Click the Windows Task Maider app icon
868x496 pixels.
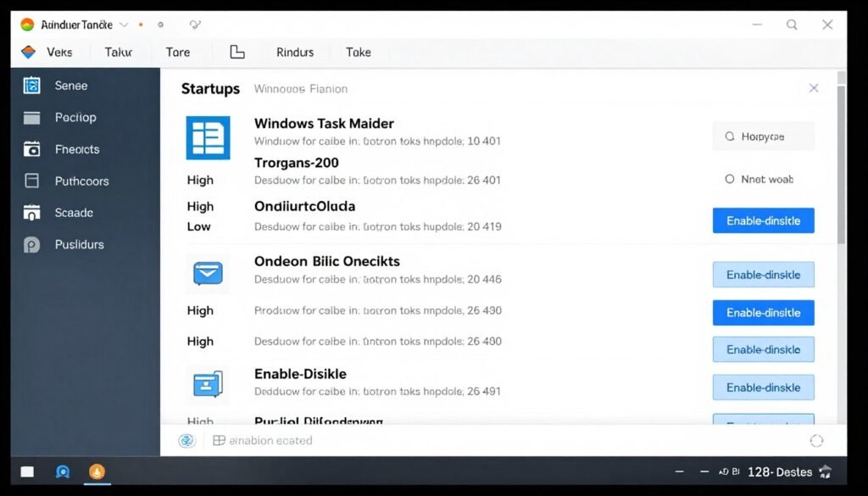(x=208, y=137)
